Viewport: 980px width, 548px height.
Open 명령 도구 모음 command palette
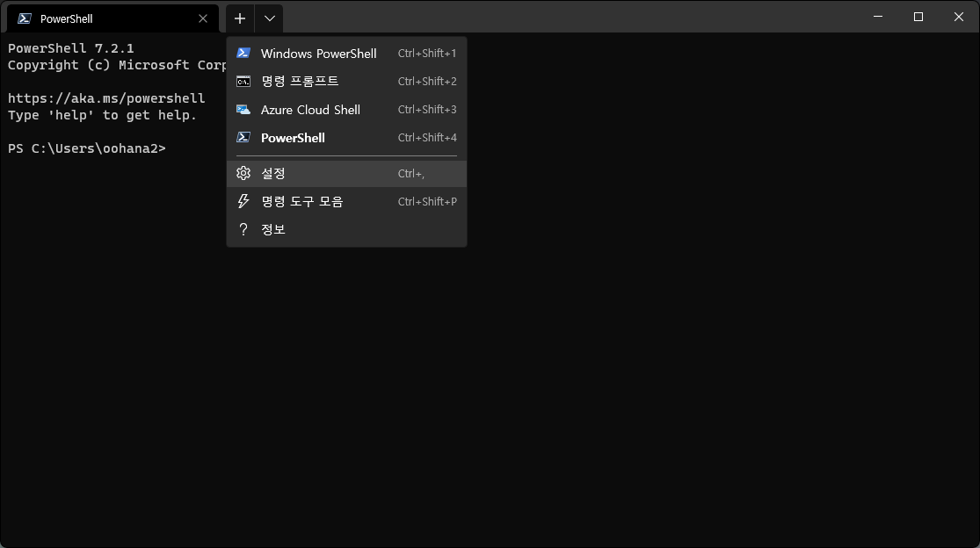pyautogui.click(x=347, y=202)
